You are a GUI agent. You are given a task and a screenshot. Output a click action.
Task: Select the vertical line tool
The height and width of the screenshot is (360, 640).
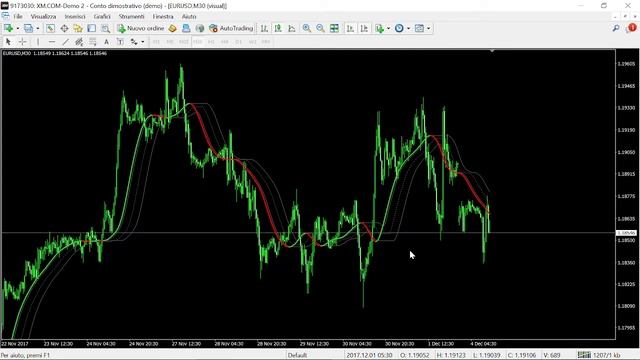[x=38, y=42]
